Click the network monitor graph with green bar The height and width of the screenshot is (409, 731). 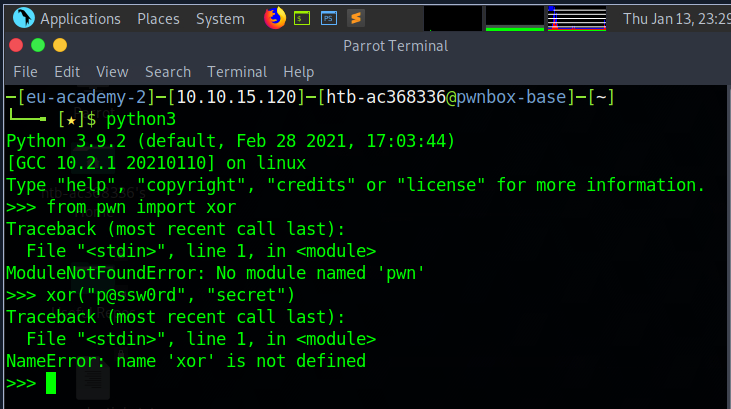pyautogui.click(x=514, y=18)
